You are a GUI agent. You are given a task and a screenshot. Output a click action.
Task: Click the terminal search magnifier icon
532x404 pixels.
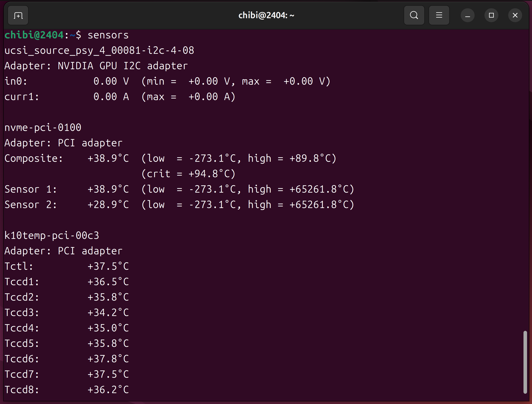(x=414, y=15)
